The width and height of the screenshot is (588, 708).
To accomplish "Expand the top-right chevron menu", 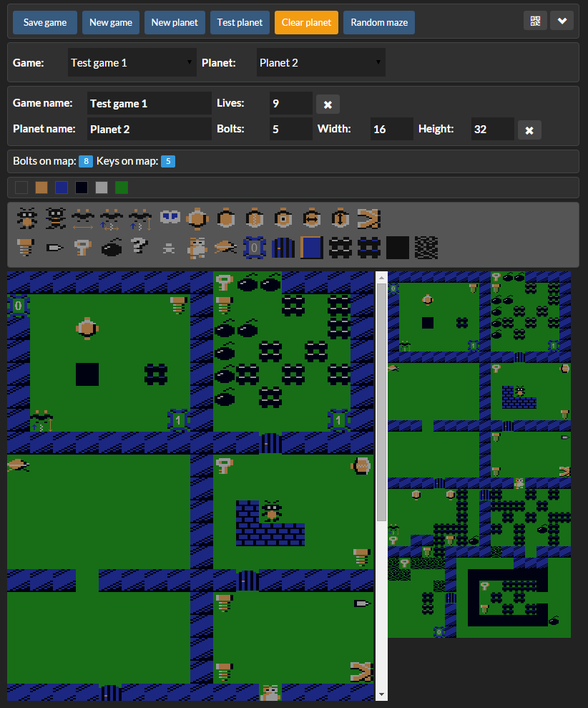I will click(x=562, y=21).
